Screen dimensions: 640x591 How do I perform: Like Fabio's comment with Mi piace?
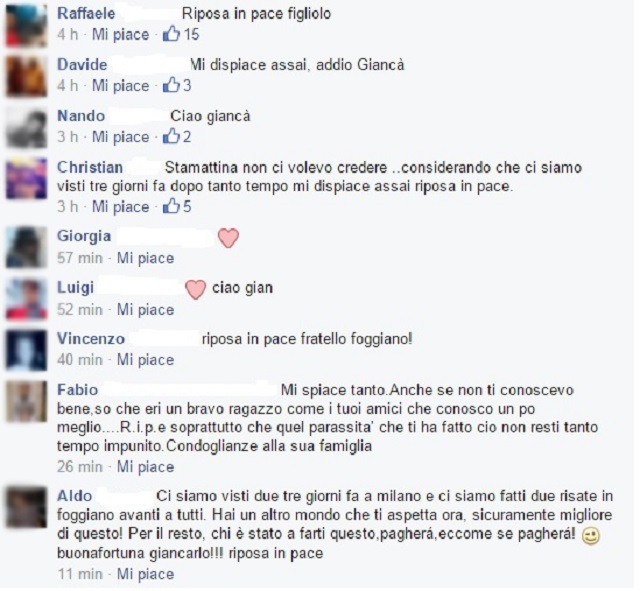145,467
